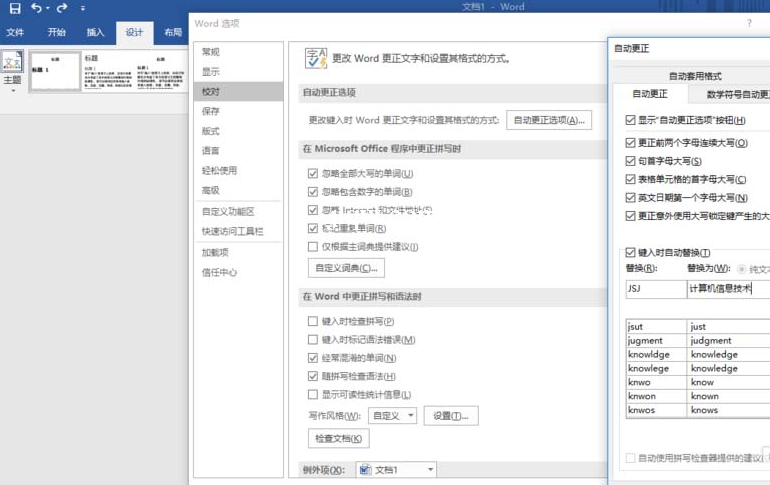Viewport: 770px width, 485px height.
Task: Click the help question mark in Word 选项
Action: (x=749, y=23)
